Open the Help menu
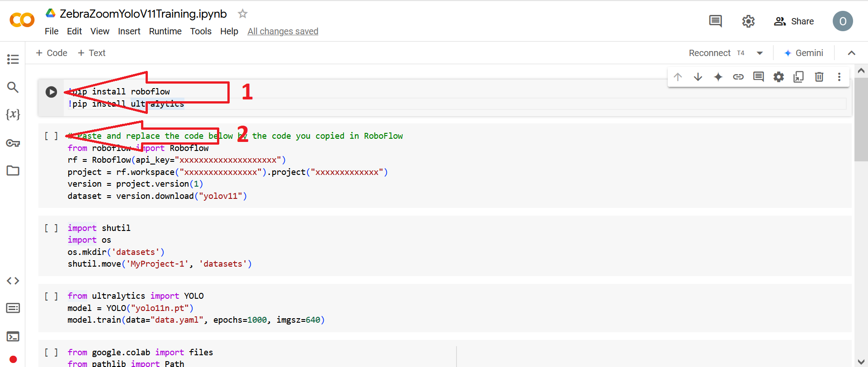Viewport: 868px width, 367px height. 229,31
